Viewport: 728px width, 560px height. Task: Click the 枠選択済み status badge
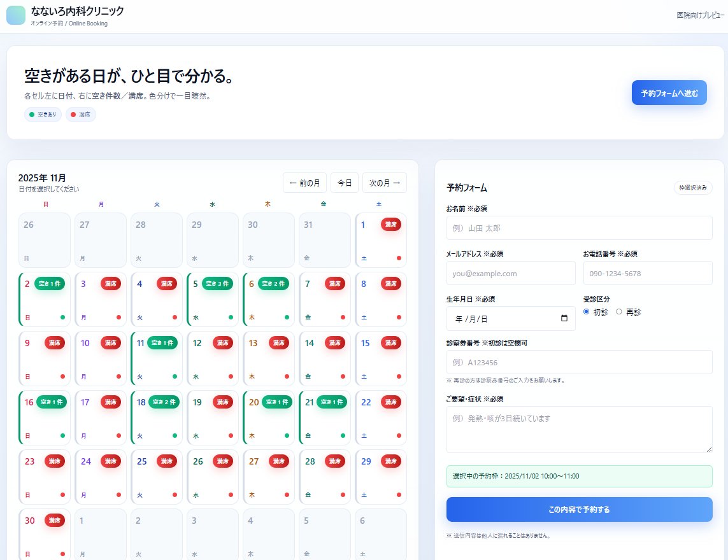tap(693, 188)
